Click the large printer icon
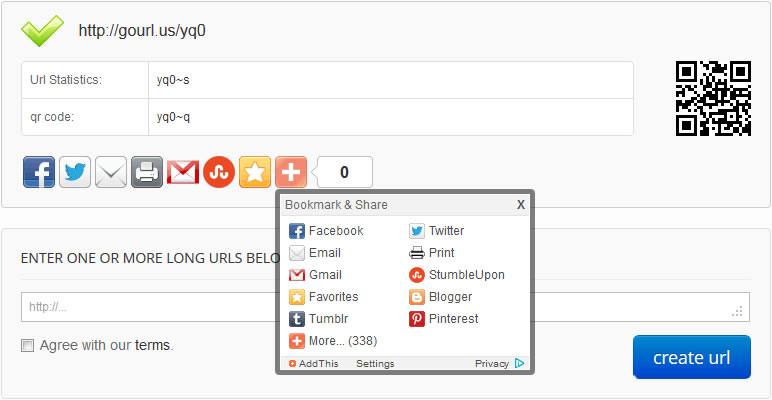The width and height of the screenshot is (772, 400). click(147, 172)
